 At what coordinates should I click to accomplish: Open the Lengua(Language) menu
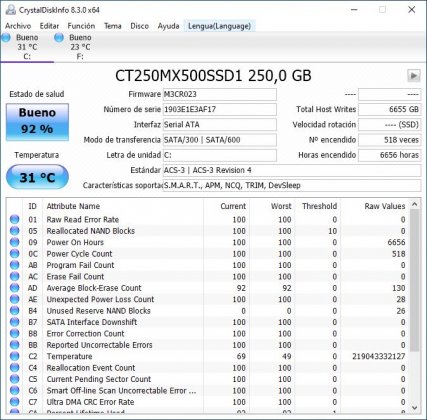[219, 26]
